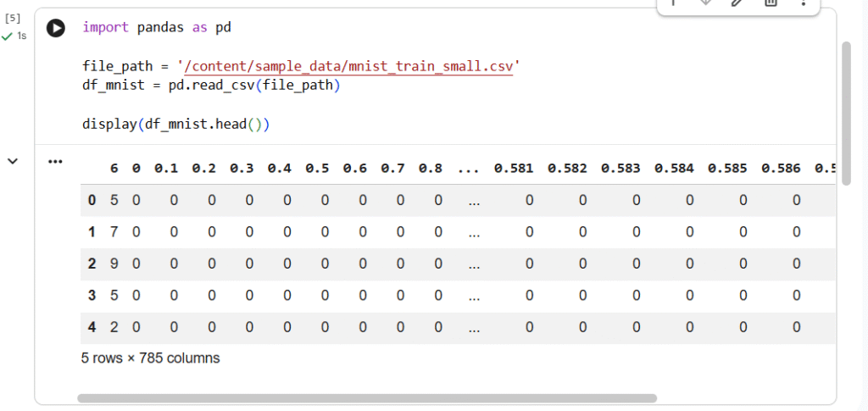Click the horizontal scrollbar under the dataframe

point(366,397)
